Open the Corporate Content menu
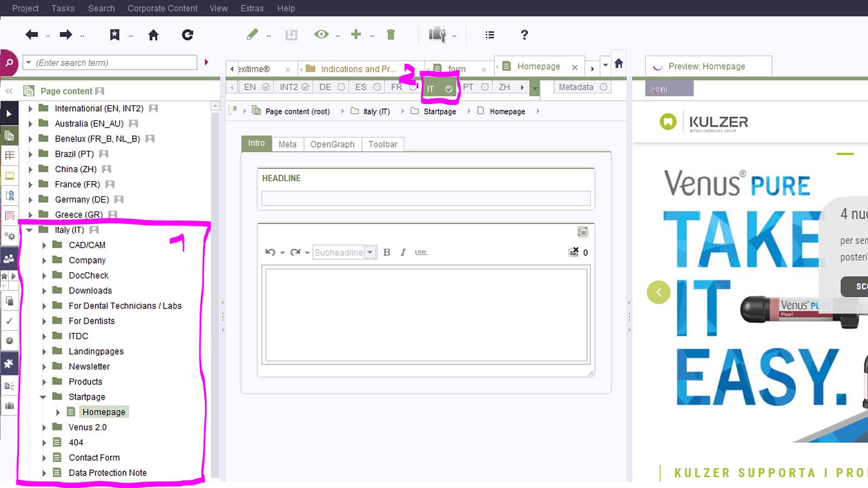Viewport: 868px width, 488px height. [x=162, y=8]
